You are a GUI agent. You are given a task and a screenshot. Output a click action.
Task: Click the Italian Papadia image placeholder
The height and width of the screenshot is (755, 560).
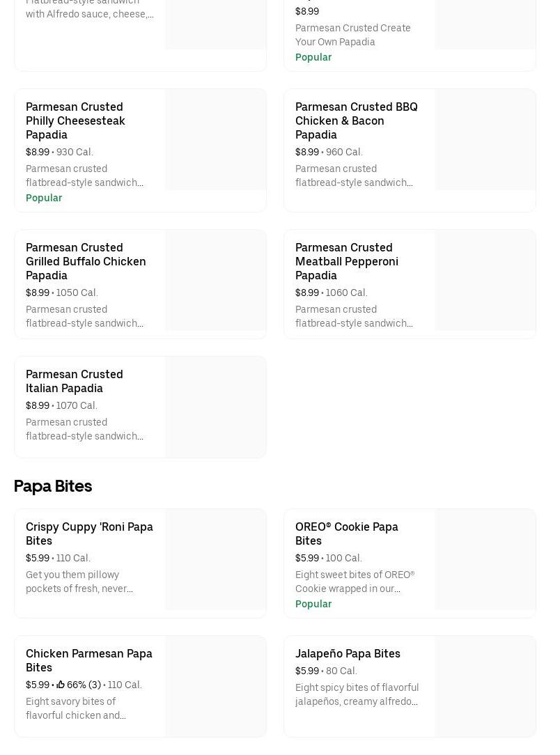click(215, 407)
